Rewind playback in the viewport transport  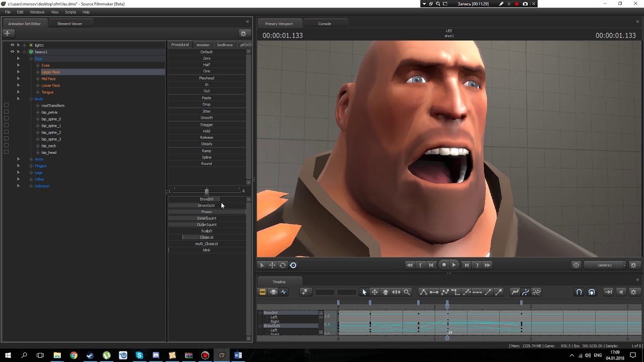click(410, 265)
